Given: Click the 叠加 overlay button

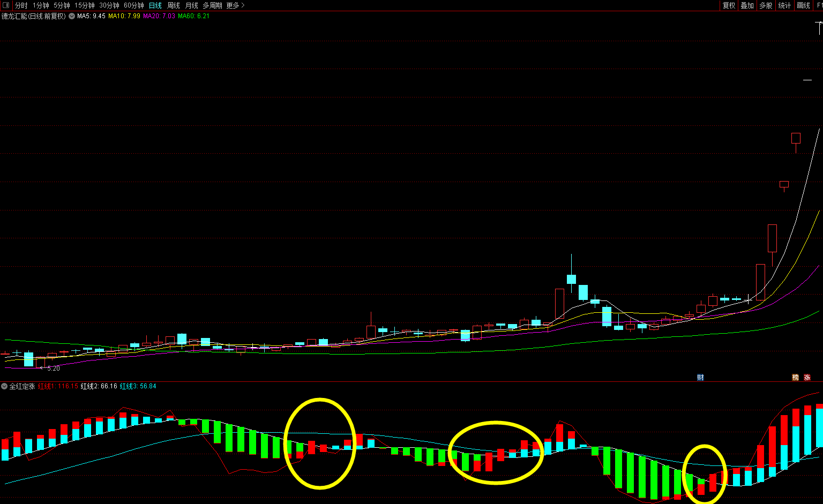Looking at the screenshot, I should point(747,5).
